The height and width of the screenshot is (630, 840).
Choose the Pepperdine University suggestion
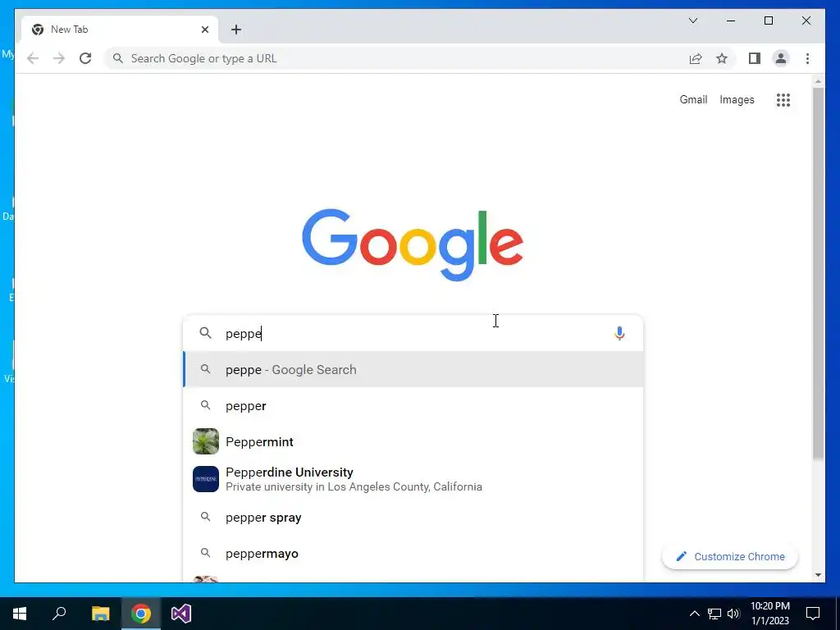pos(413,479)
